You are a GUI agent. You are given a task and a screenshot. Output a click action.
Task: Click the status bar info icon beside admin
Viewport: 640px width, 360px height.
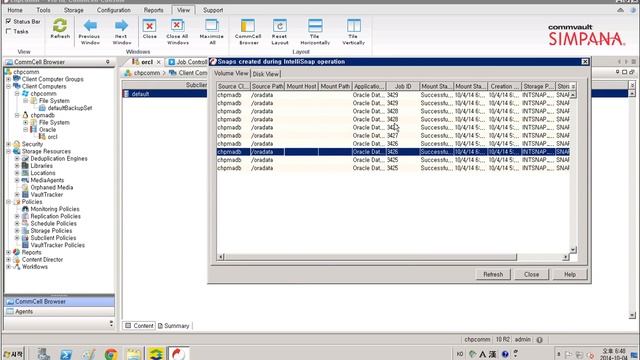coord(540,340)
